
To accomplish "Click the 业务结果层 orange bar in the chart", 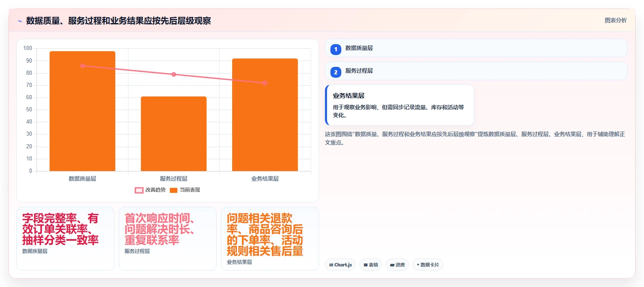I will [x=265, y=115].
